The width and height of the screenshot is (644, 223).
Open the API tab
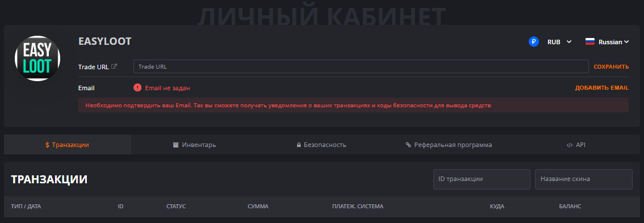[x=576, y=145]
